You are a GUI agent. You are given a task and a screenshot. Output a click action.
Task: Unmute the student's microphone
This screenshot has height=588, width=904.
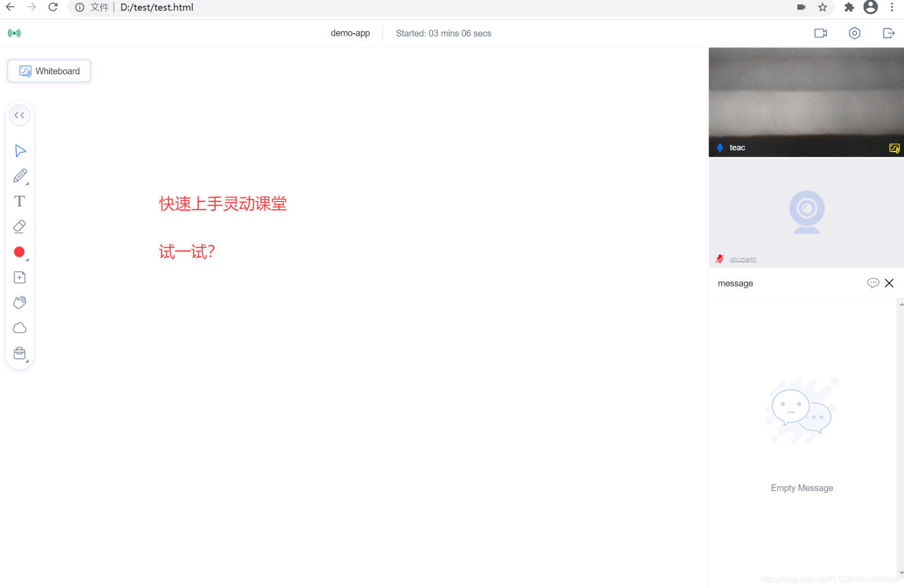click(719, 258)
